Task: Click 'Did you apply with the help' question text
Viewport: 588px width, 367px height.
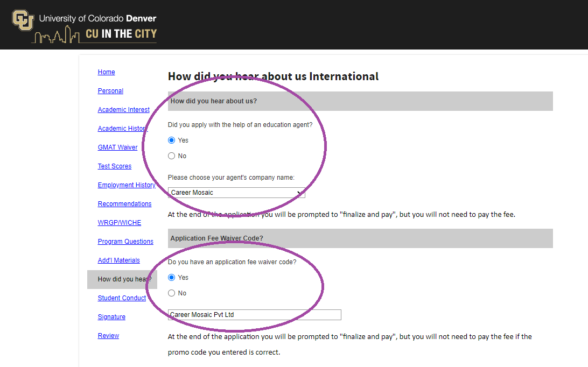Action: tap(240, 125)
